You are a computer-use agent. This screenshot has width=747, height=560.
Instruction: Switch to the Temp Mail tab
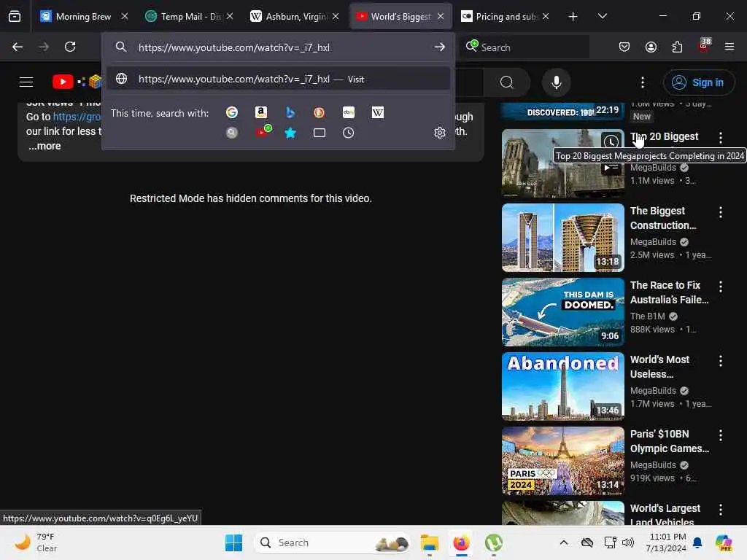[x=190, y=17]
